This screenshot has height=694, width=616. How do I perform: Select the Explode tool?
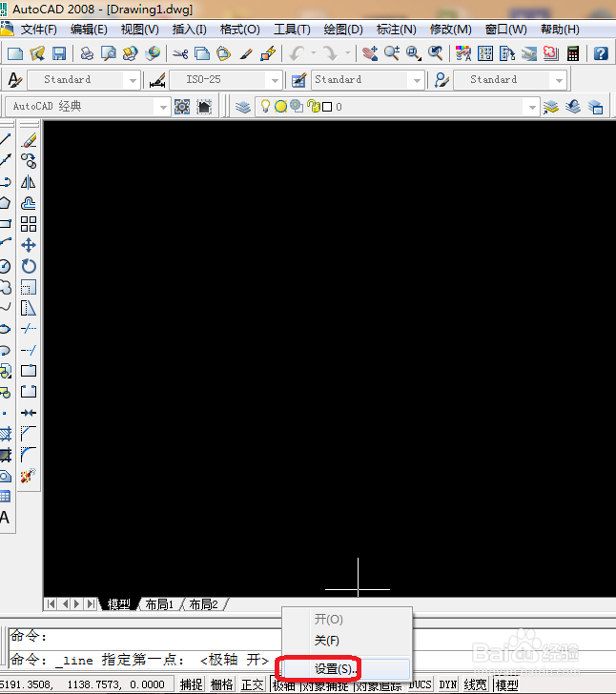[x=29, y=476]
